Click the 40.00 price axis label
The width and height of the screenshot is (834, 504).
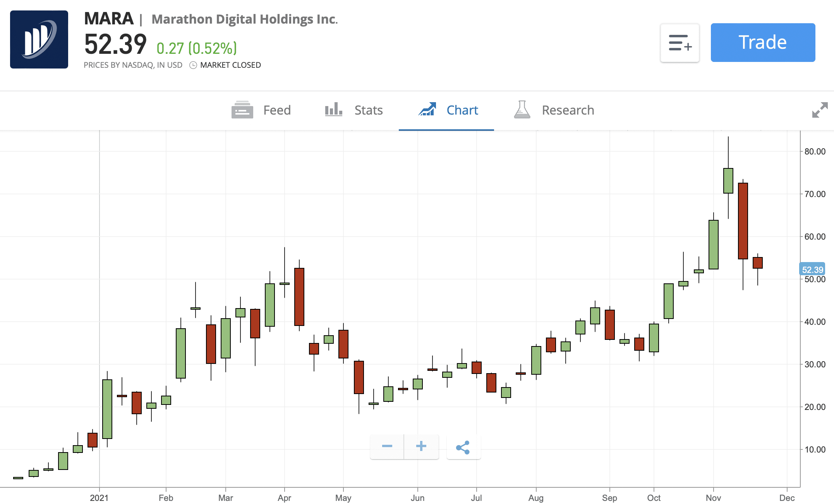tap(815, 322)
